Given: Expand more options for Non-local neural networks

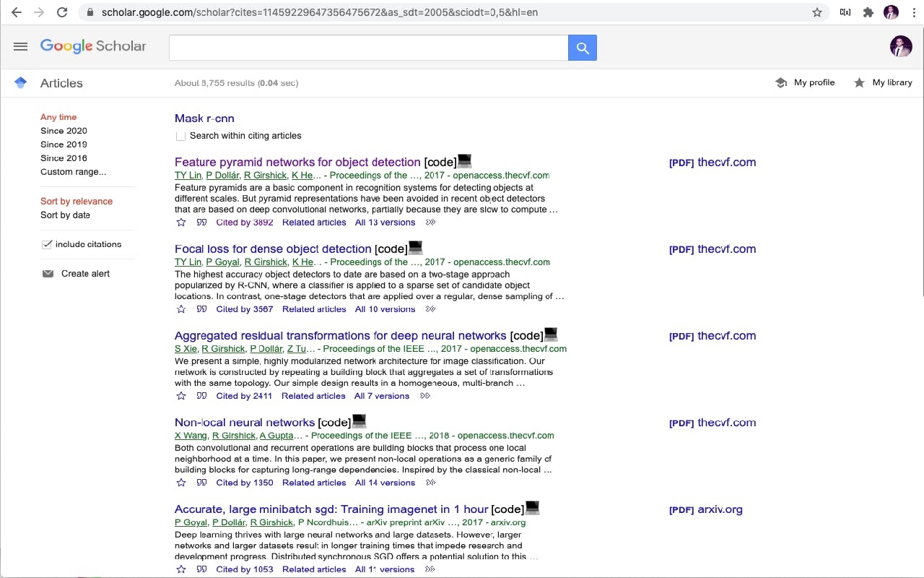Looking at the screenshot, I should point(430,483).
